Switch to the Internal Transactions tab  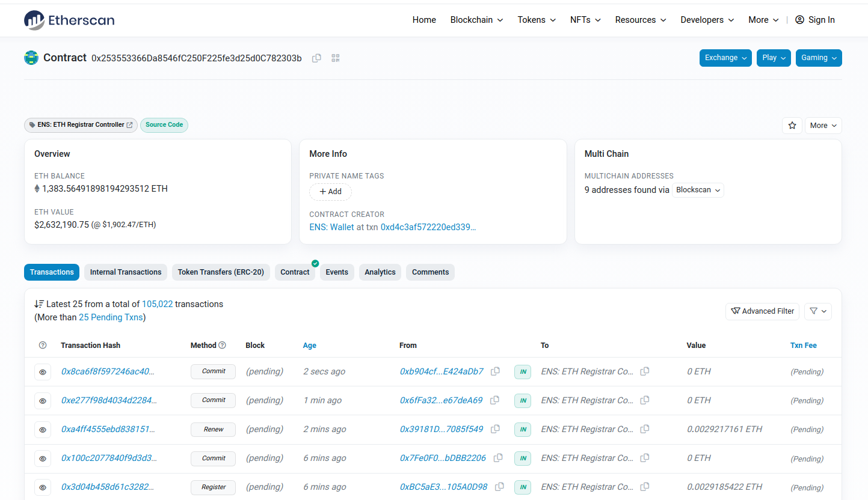coord(126,272)
